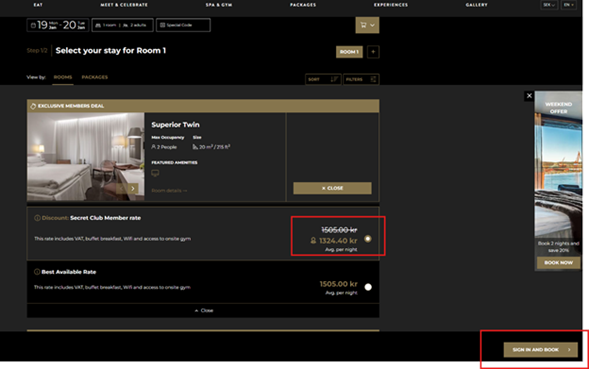This screenshot has width=589, height=369.
Task: Change the 19 Jan - 20 Jan dates
Action: pos(58,25)
